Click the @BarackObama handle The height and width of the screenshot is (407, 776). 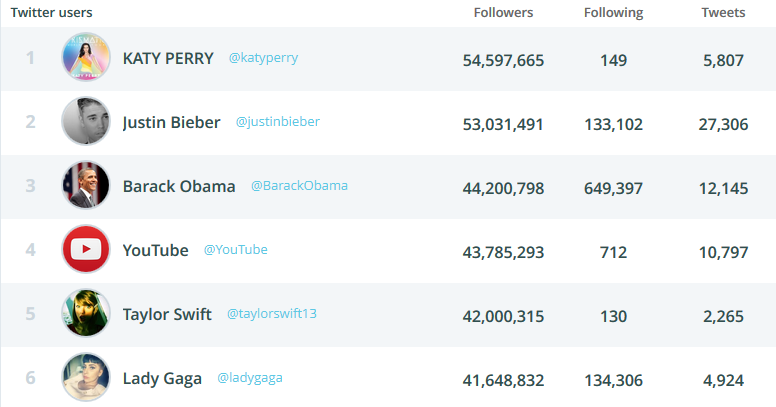click(x=299, y=186)
